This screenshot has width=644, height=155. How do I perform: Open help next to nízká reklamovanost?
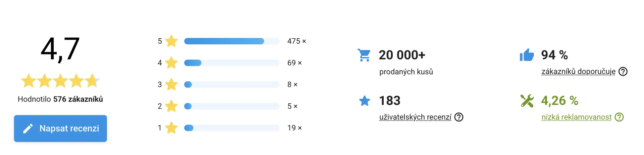(x=619, y=117)
